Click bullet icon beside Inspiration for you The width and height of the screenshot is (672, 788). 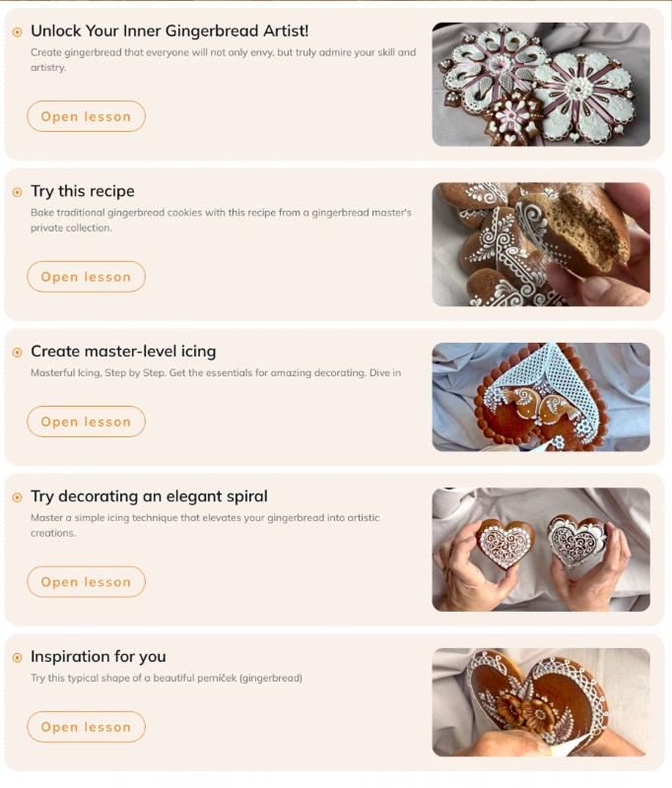(17, 657)
